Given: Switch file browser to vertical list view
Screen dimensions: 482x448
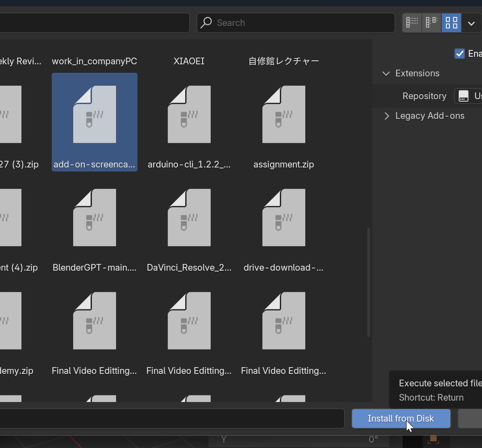Looking at the screenshot, I should [411, 23].
